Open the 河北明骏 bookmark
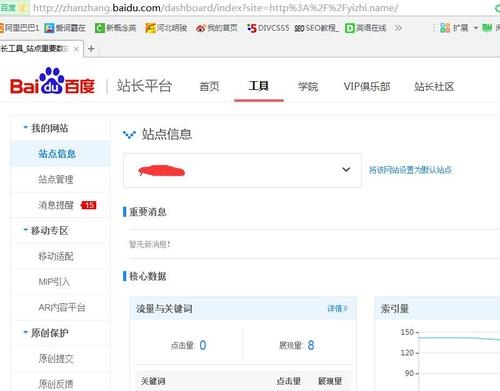This screenshot has width=500, height=391. click(166, 28)
